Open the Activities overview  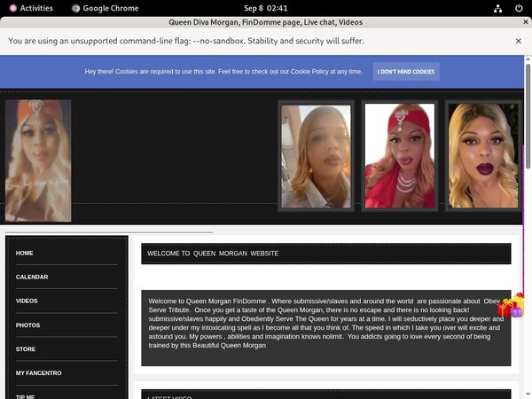point(29,8)
